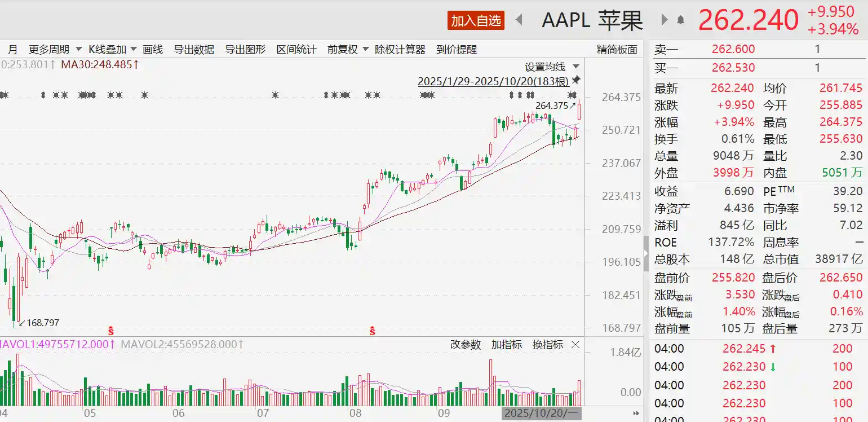Click the collapse handle on the chart's right edge

tap(646, 252)
